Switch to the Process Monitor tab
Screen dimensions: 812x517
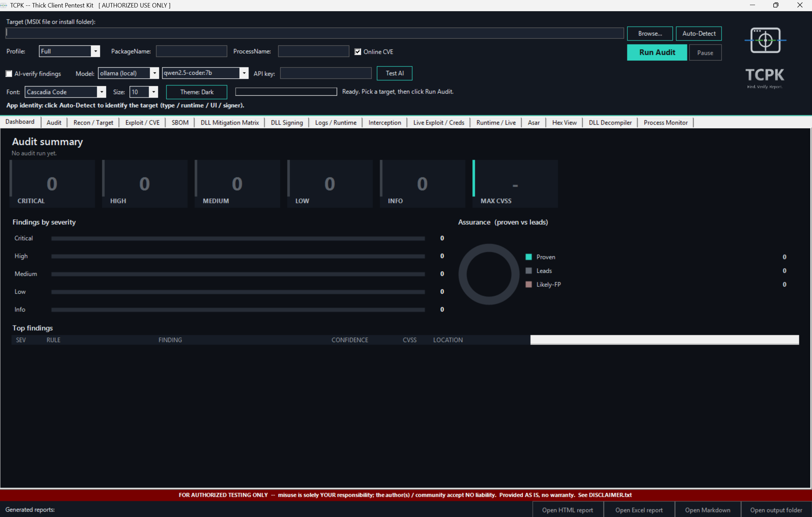point(665,123)
